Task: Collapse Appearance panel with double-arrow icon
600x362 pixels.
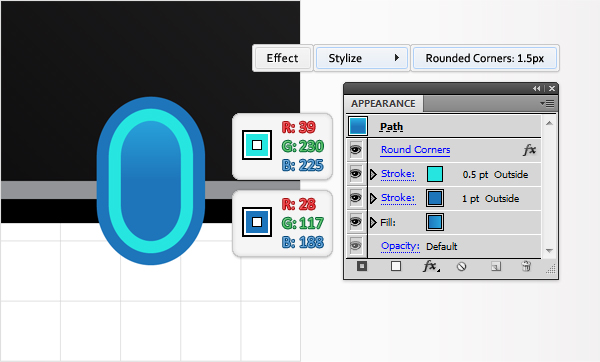Action: pos(536,88)
